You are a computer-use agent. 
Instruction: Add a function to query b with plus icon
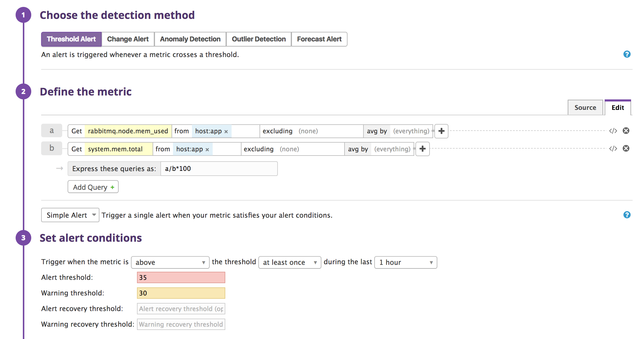pos(422,149)
